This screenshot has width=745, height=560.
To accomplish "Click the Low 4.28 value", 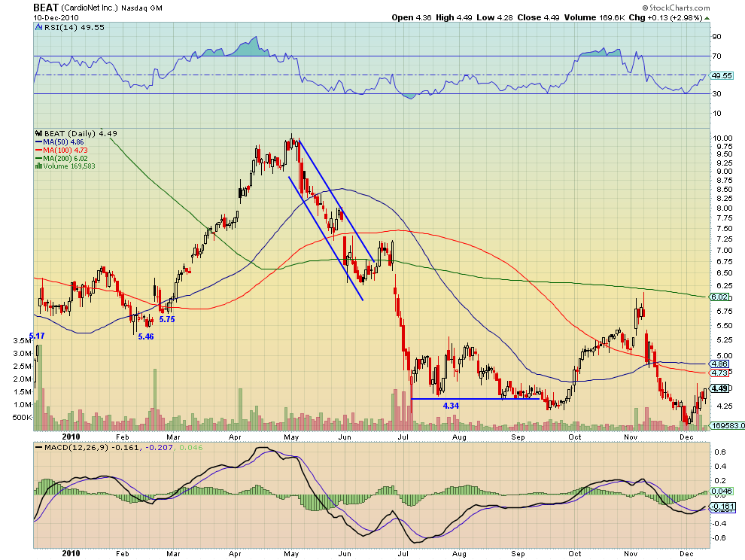I will click(x=494, y=17).
